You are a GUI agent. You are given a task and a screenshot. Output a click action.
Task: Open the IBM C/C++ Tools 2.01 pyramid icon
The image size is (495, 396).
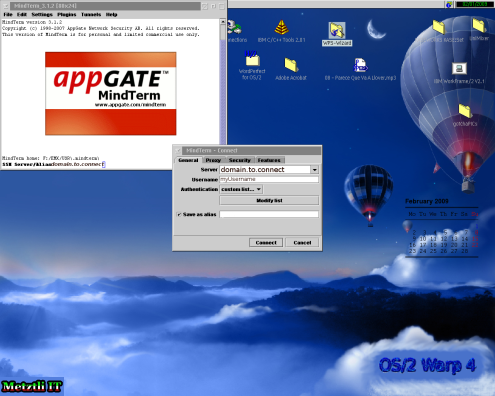point(282,27)
